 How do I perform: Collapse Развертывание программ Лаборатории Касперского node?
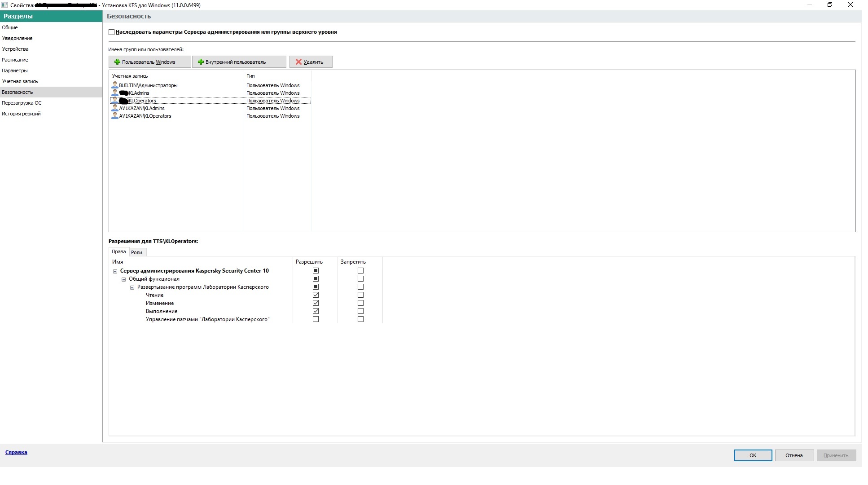click(132, 287)
